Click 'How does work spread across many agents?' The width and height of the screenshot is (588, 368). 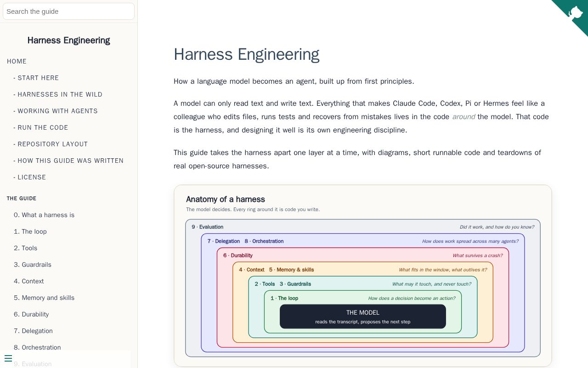coord(470,241)
